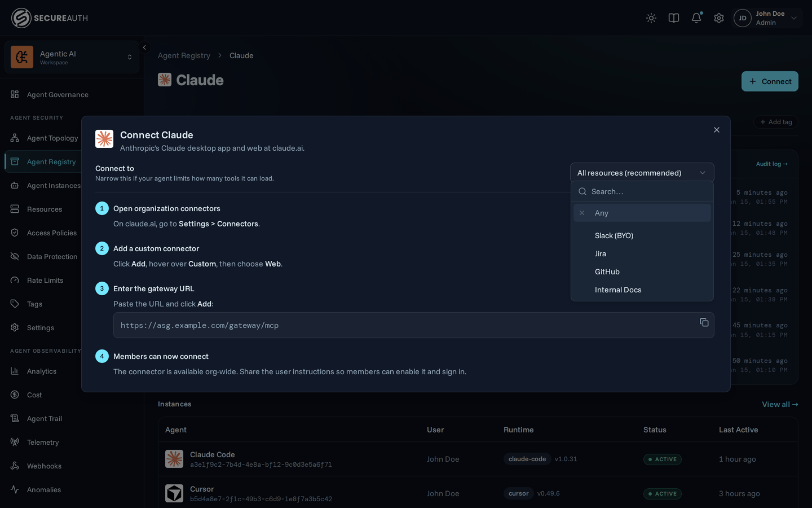Click Rate Limits gauge icon

click(15, 280)
